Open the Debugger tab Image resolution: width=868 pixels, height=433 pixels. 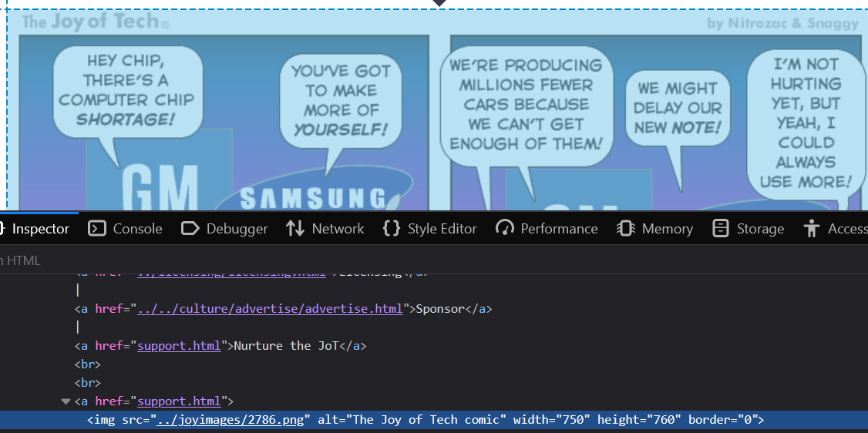224,228
